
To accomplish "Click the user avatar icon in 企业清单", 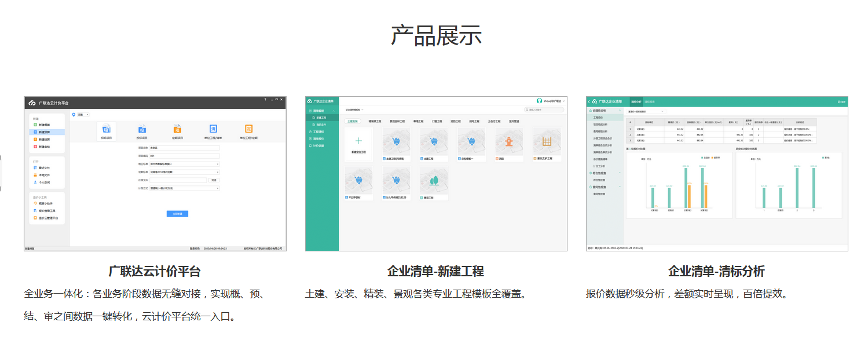I will click(x=540, y=101).
